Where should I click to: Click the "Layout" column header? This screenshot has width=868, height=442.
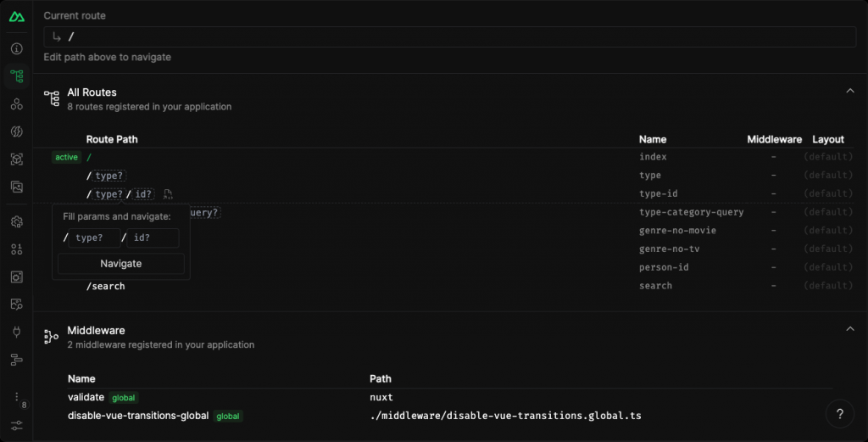828,140
